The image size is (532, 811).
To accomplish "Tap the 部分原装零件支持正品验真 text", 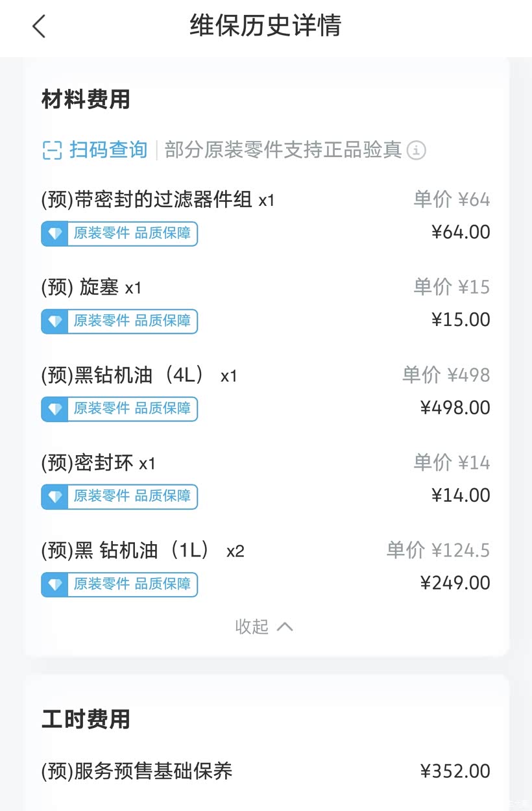I will coord(283,151).
